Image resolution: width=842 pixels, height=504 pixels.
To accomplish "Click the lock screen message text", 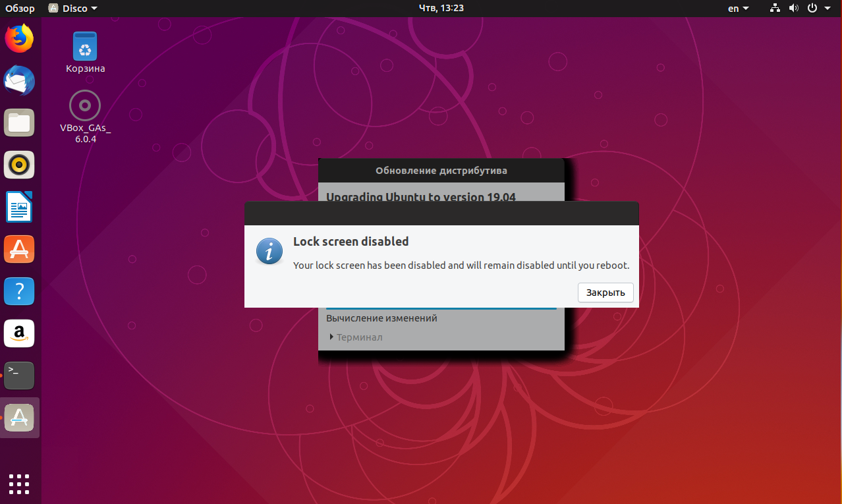I will pyautogui.click(x=461, y=266).
